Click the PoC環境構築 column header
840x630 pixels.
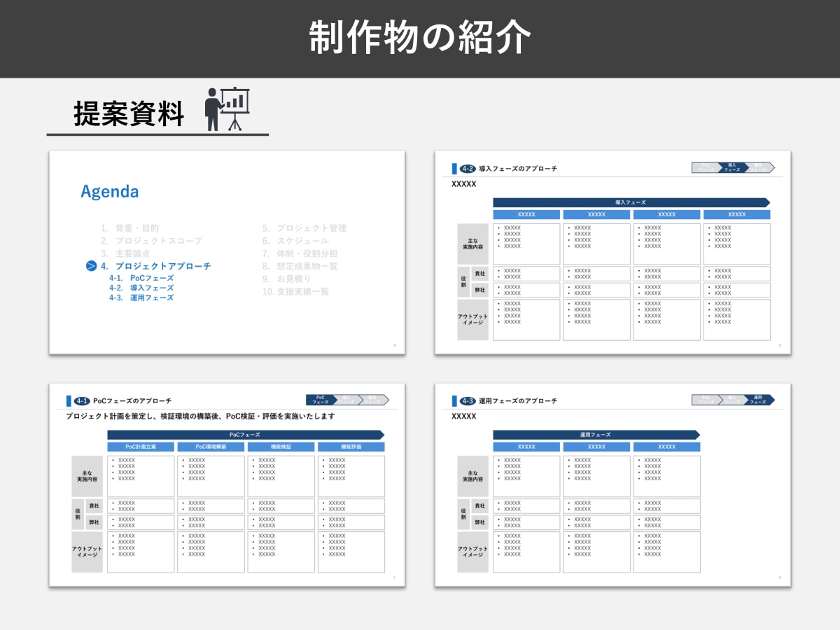(x=211, y=447)
